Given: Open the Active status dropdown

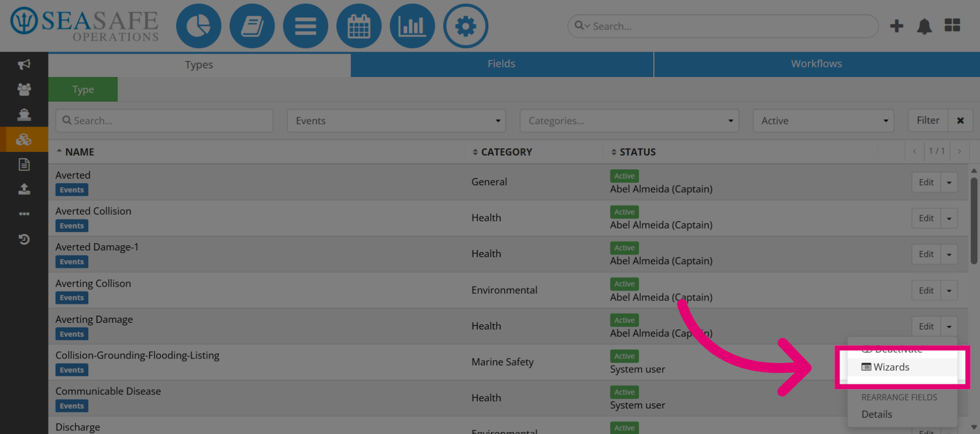Looking at the screenshot, I should pos(823,121).
